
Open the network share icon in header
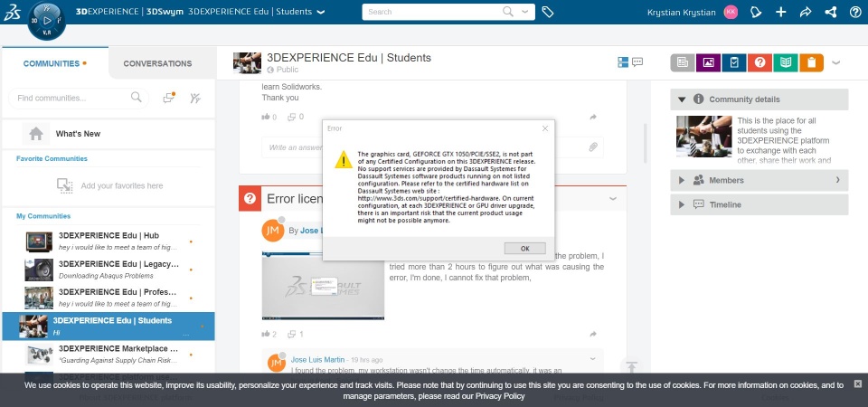[830, 12]
